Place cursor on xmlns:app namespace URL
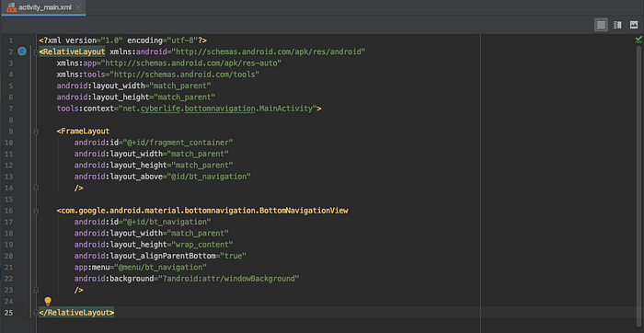This screenshot has width=644, height=333. [191, 63]
